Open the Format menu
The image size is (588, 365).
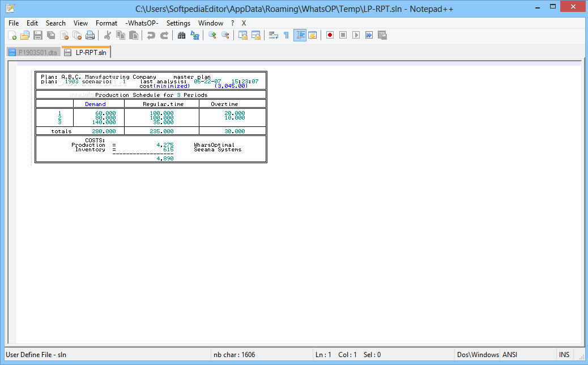point(106,23)
